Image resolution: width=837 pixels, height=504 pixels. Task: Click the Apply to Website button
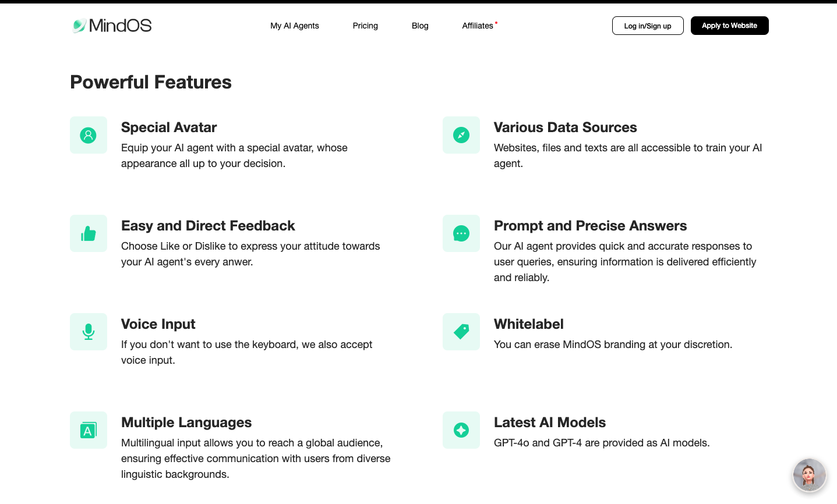(729, 26)
